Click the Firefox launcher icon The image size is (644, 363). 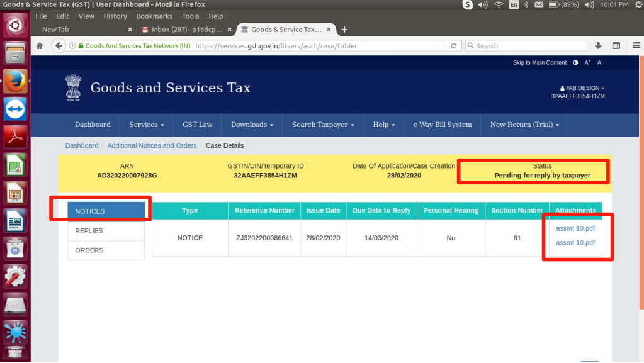point(15,81)
